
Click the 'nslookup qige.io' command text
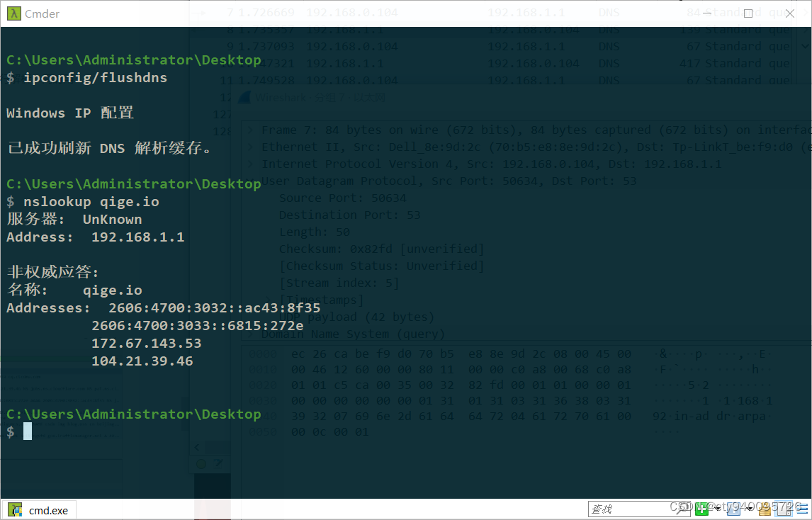[x=91, y=201]
